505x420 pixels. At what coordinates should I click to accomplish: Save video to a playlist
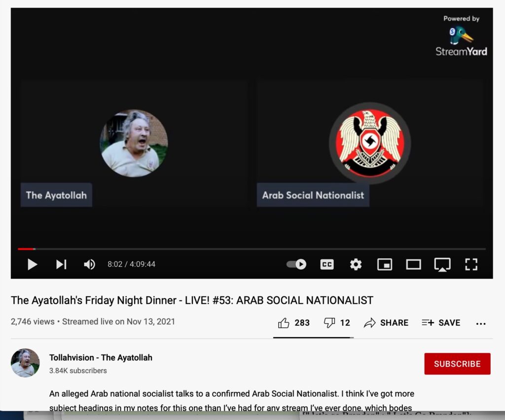(441, 323)
